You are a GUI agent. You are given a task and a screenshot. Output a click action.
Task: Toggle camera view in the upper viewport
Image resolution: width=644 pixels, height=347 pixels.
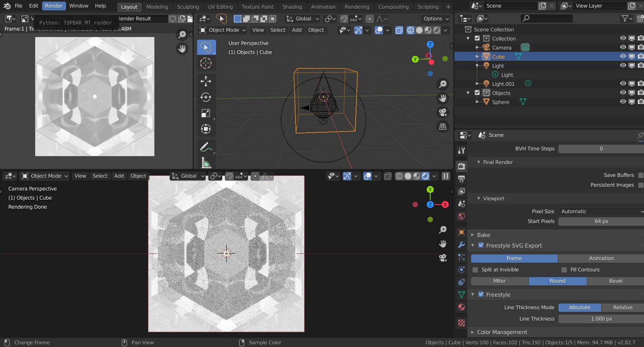click(x=443, y=112)
